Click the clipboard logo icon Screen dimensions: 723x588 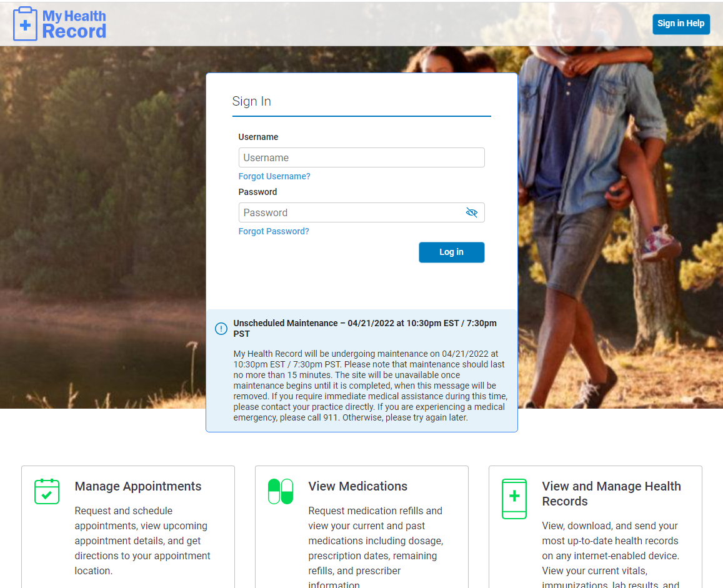(x=25, y=24)
